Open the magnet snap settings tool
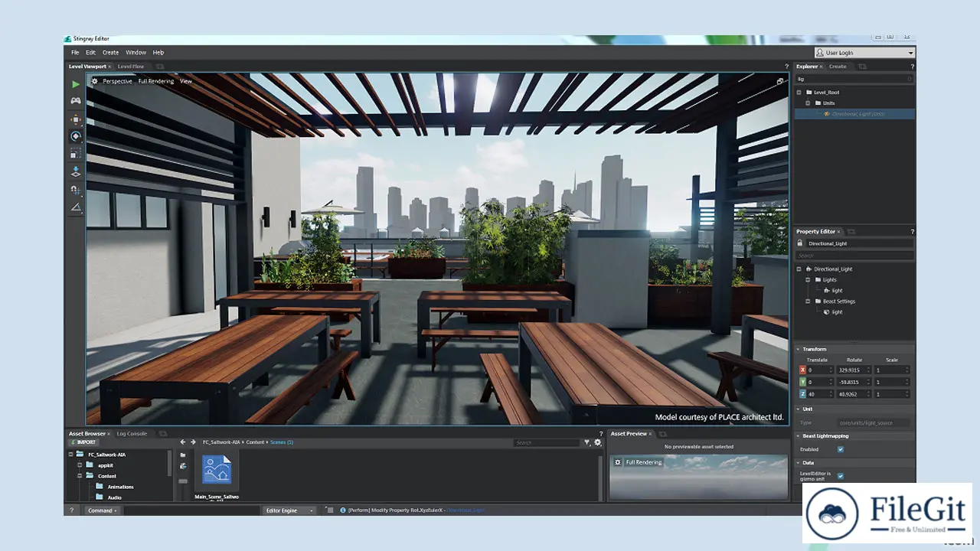 75,191
